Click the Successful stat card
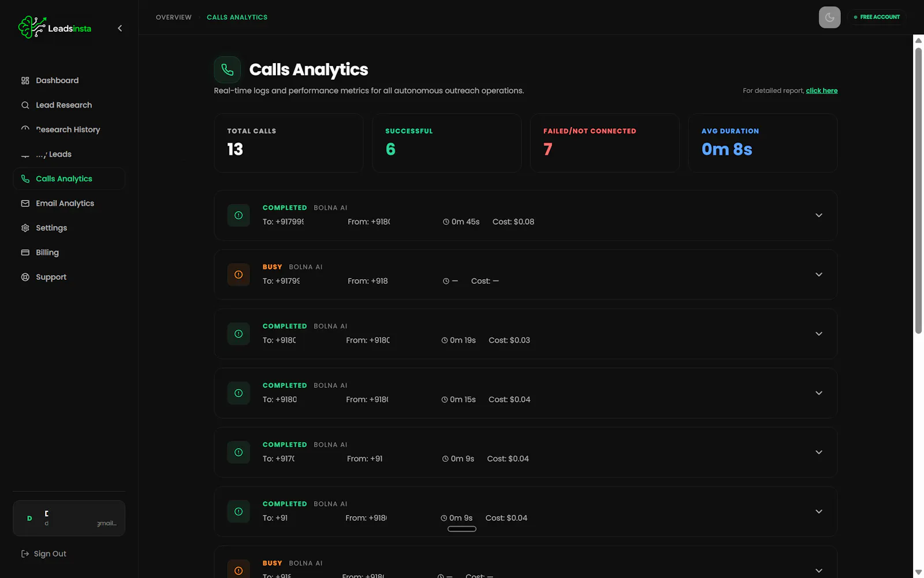Image resolution: width=924 pixels, height=578 pixels. tap(446, 143)
